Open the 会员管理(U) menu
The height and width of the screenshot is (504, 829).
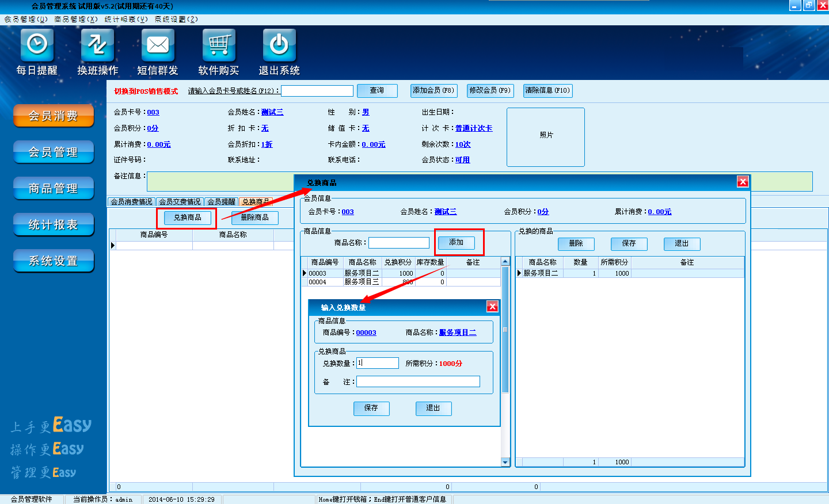click(x=26, y=19)
